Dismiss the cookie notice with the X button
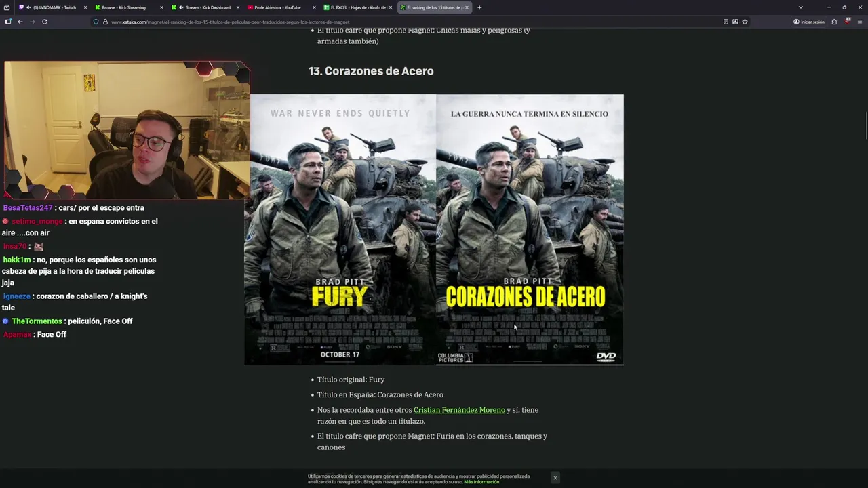Viewport: 868px width, 488px height. [555, 478]
